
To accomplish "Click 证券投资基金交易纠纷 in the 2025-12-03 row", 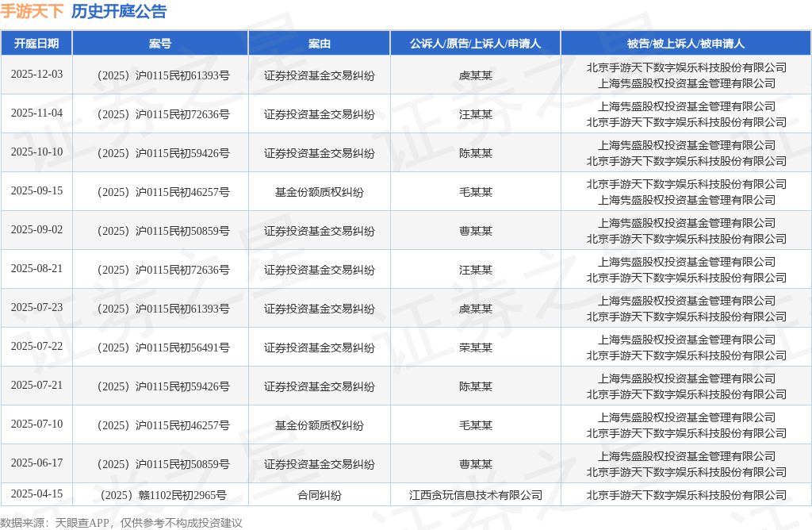I will coord(320,75).
